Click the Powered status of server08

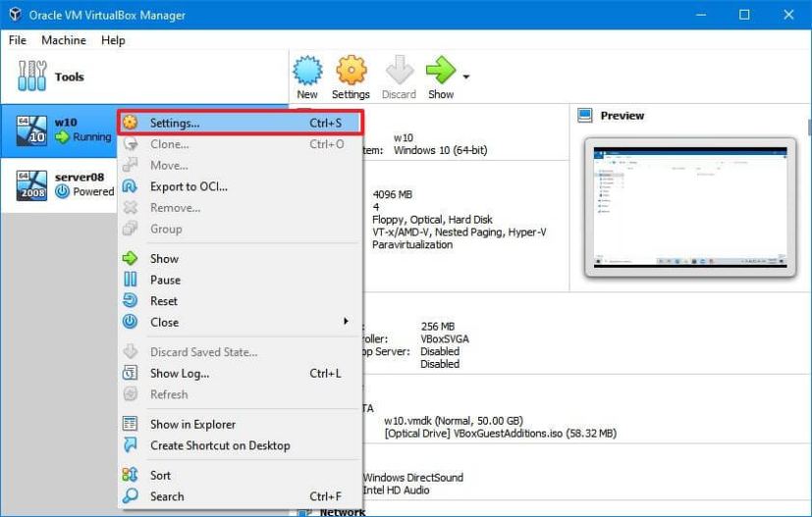pyautogui.click(x=93, y=191)
